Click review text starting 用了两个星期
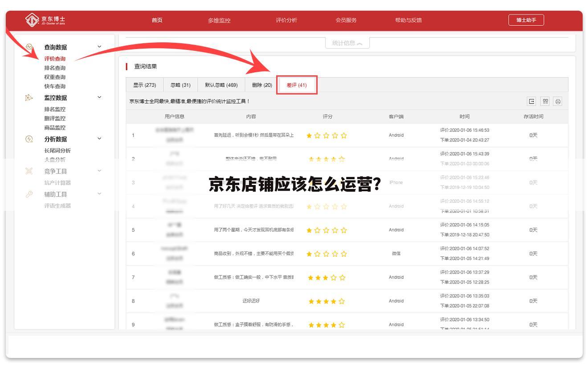This screenshot has width=588, height=370. point(254,230)
